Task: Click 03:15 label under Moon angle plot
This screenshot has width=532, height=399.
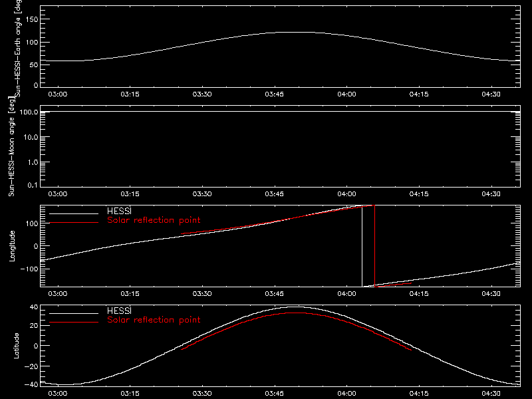Action: pyautogui.click(x=130, y=194)
